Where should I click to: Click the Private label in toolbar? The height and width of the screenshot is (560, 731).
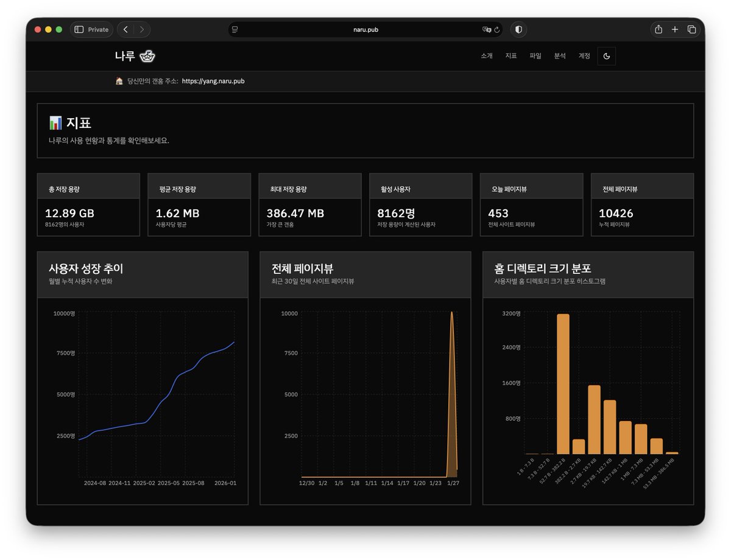(98, 29)
